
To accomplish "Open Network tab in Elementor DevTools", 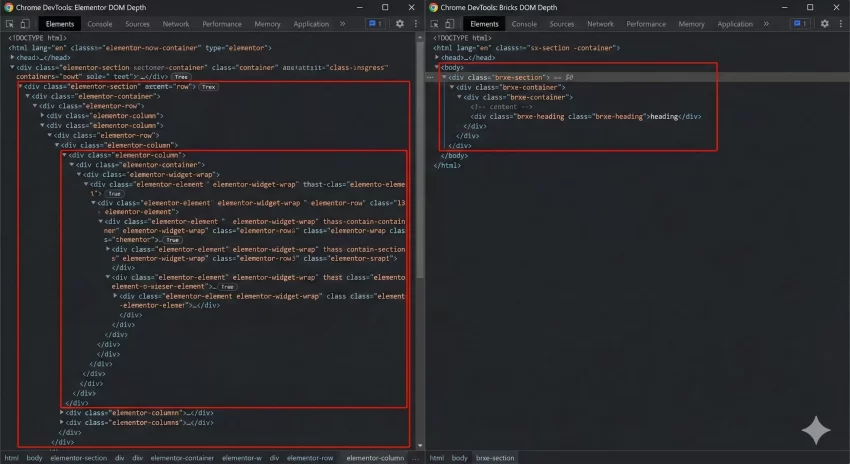I will [x=176, y=24].
